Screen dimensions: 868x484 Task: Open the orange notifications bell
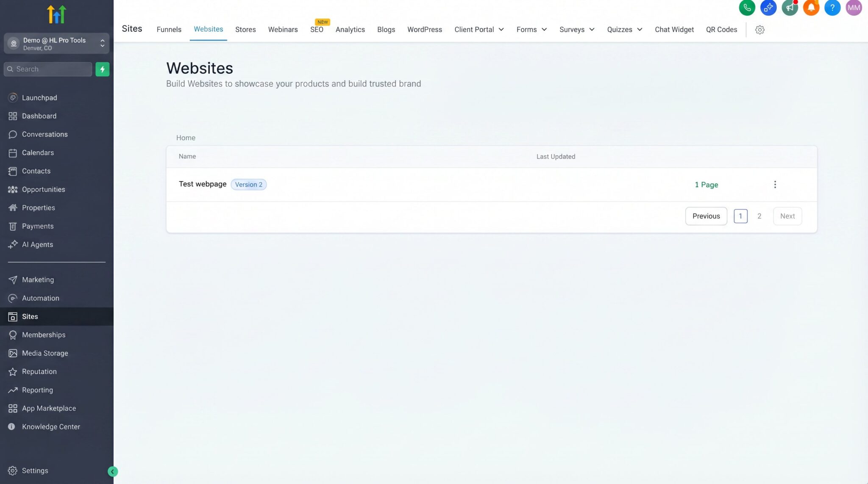click(x=811, y=8)
